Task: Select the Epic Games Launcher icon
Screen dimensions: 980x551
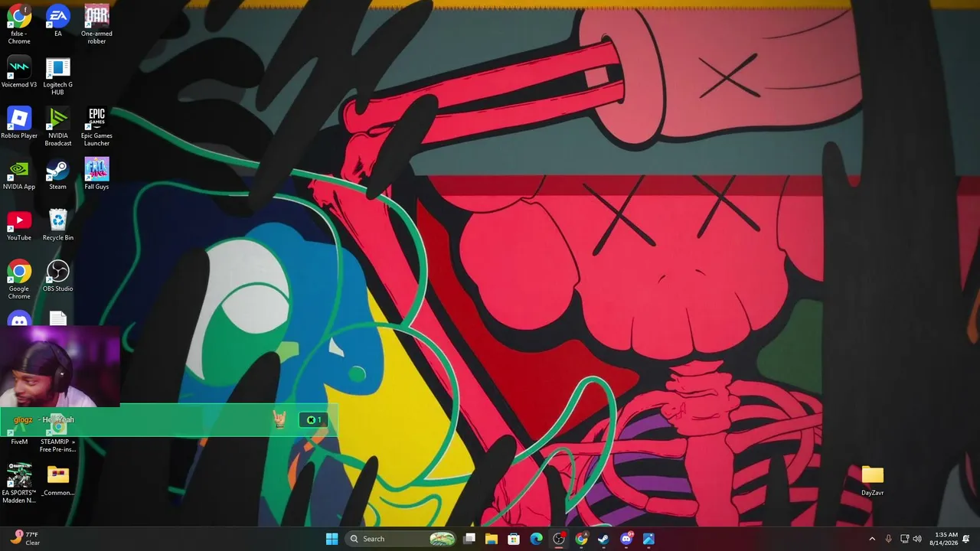Action: pyautogui.click(x=96, y=127)
